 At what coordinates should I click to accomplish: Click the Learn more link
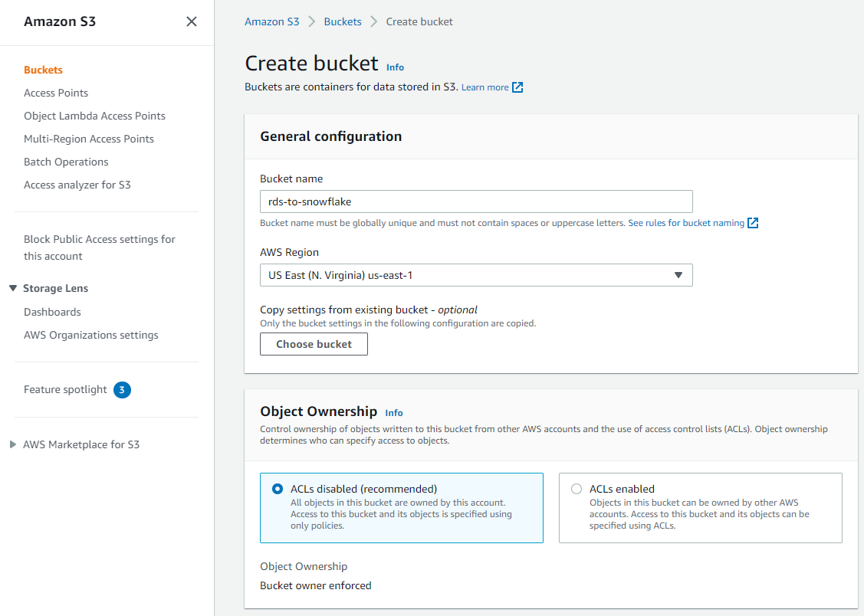(485, 87)
